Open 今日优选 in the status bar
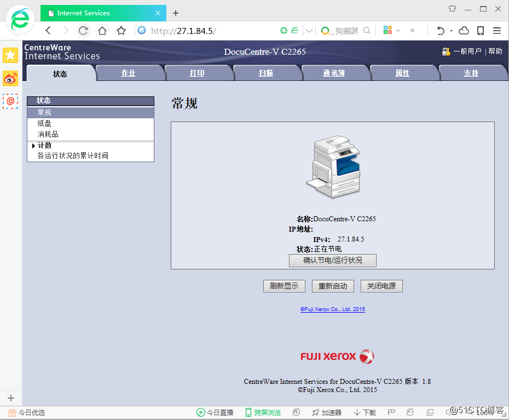Viewport: 509px width, 420px height. point(27,412)
